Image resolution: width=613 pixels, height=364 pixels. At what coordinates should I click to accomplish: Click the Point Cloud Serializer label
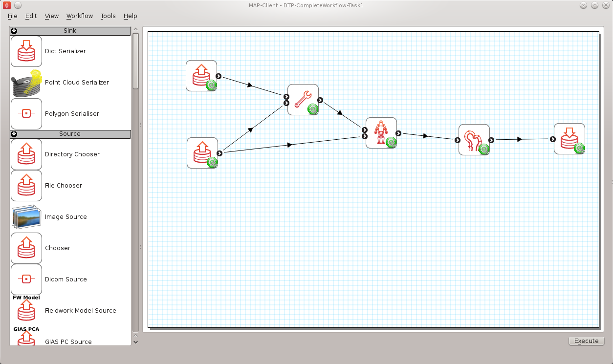[x=77, y=83]
